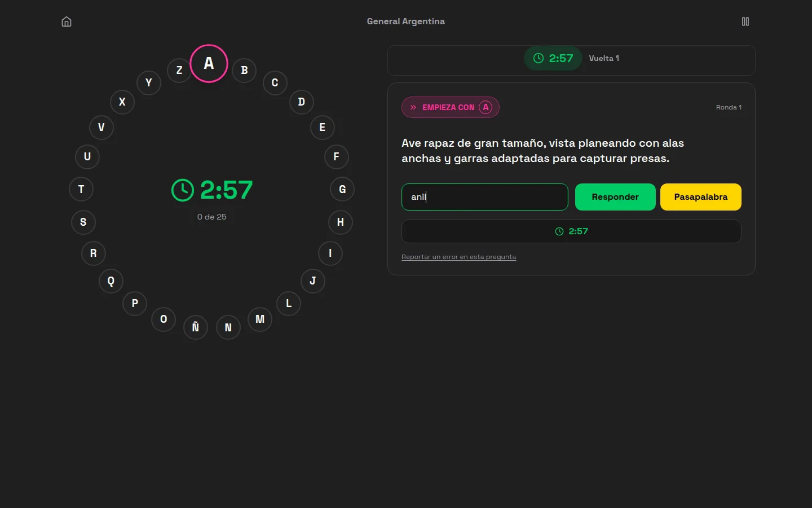Select letter I on the wheel
Screen dimensions: 812x508
point(330,253)
